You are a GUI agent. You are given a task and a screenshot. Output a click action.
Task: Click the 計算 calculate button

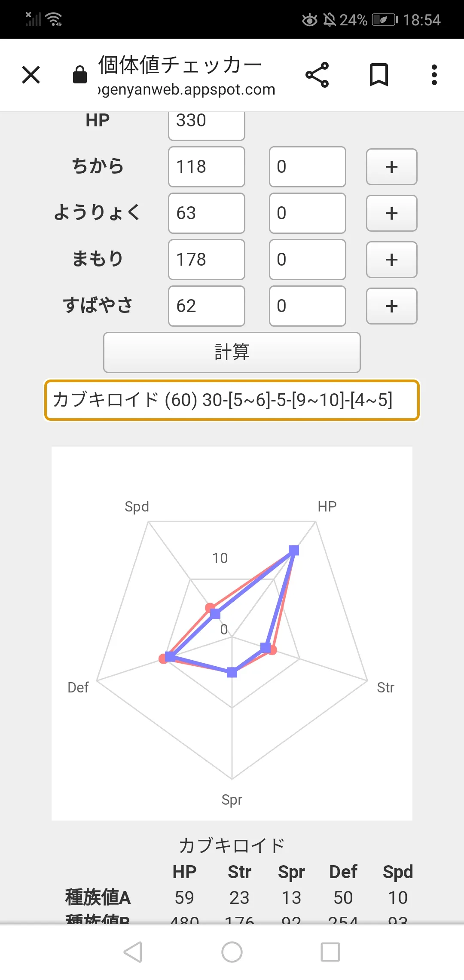pyautogui.click(x=232, y=352)
